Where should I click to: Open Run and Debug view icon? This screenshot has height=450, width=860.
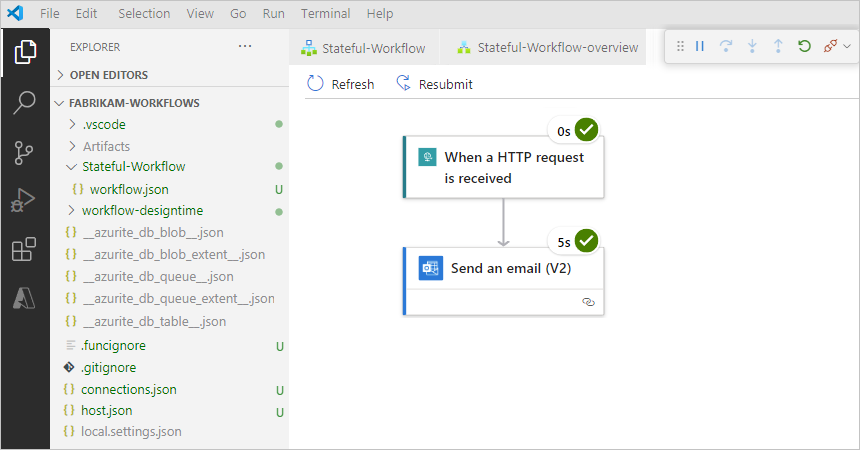tap(25, 201)
